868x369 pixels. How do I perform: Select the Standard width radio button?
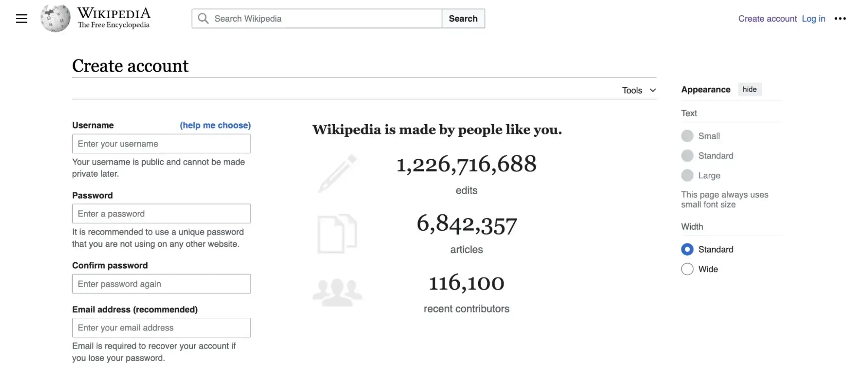[x=687, y=250]
